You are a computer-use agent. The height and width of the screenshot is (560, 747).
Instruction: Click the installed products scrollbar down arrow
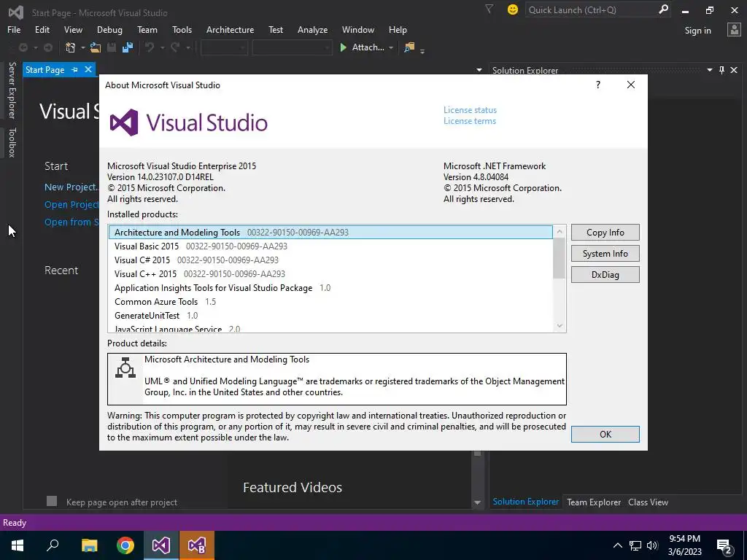[x=560, y=326]
